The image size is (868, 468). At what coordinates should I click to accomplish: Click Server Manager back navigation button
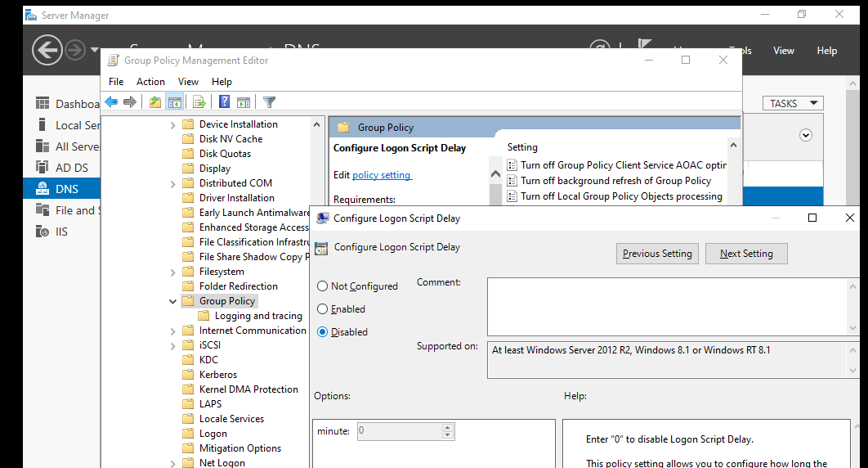pos(47,51)
